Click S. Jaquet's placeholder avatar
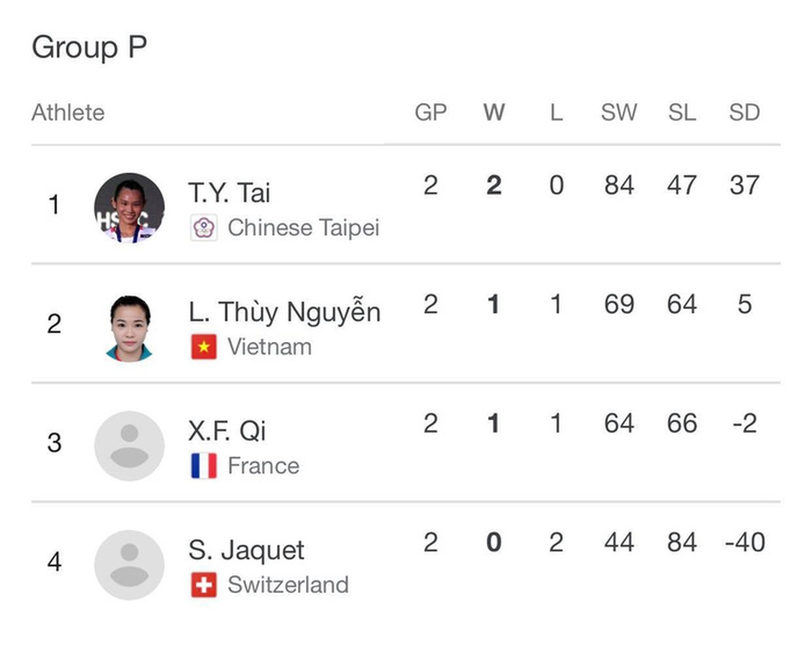812x645 pixels. pos(129,565)
